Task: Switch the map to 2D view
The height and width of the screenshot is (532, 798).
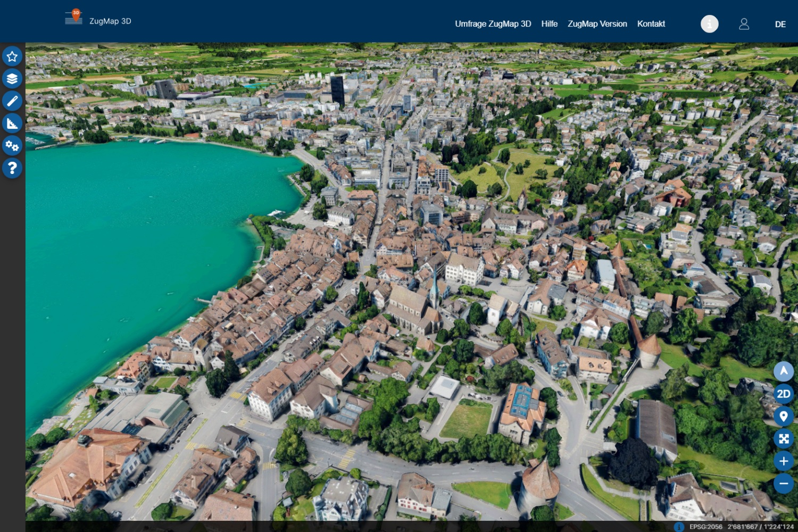Action: (783, 394)
